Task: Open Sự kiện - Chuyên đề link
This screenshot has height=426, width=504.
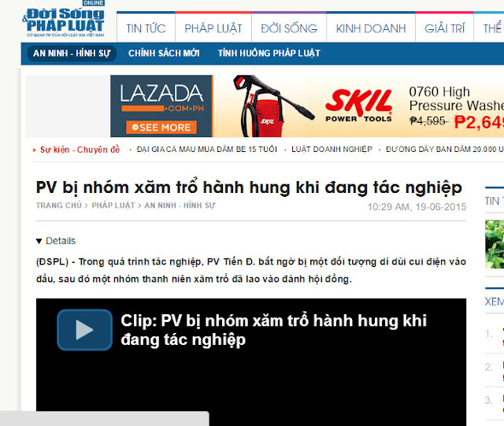Action: click(80, 150)
